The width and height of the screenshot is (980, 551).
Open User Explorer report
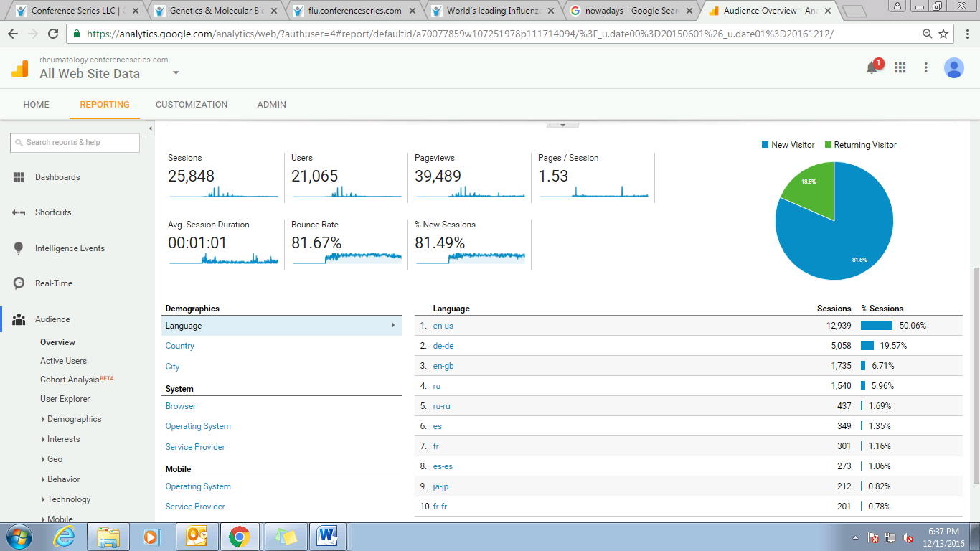coord(65,399)
